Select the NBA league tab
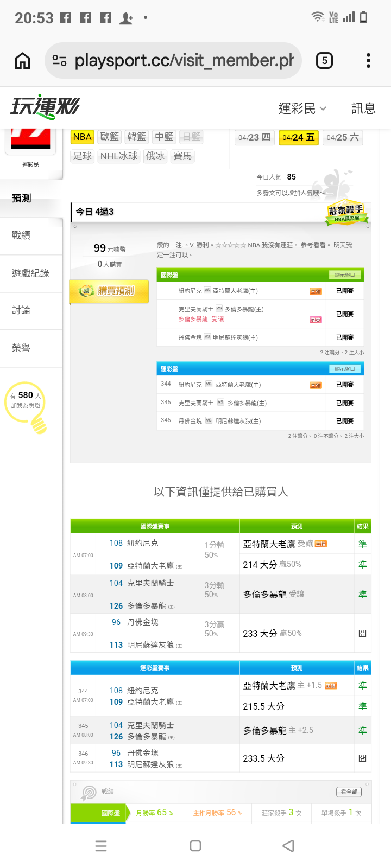The width and height of the screenshot is (391, 868). [x=82, y=137]
